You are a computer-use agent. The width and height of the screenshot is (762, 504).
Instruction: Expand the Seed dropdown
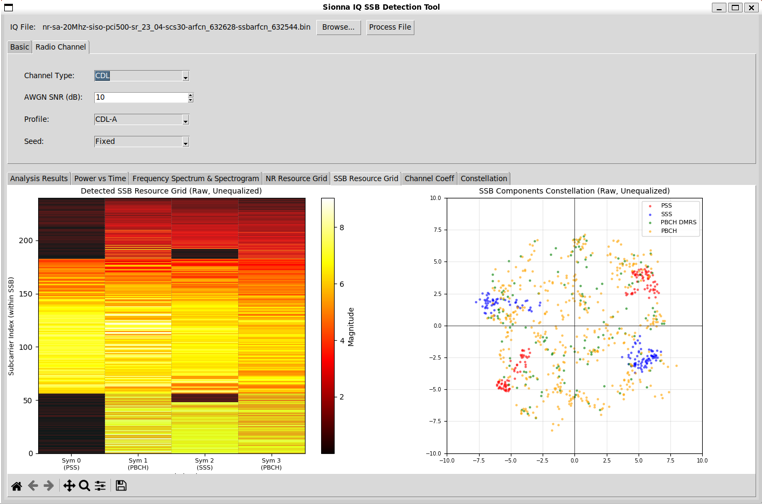[x=141, y=142]
